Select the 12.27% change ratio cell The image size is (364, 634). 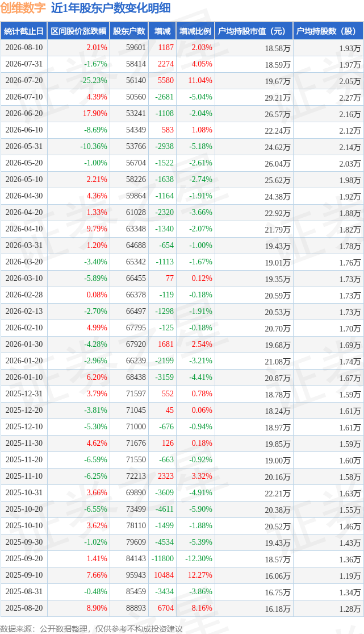click(199, 575)
